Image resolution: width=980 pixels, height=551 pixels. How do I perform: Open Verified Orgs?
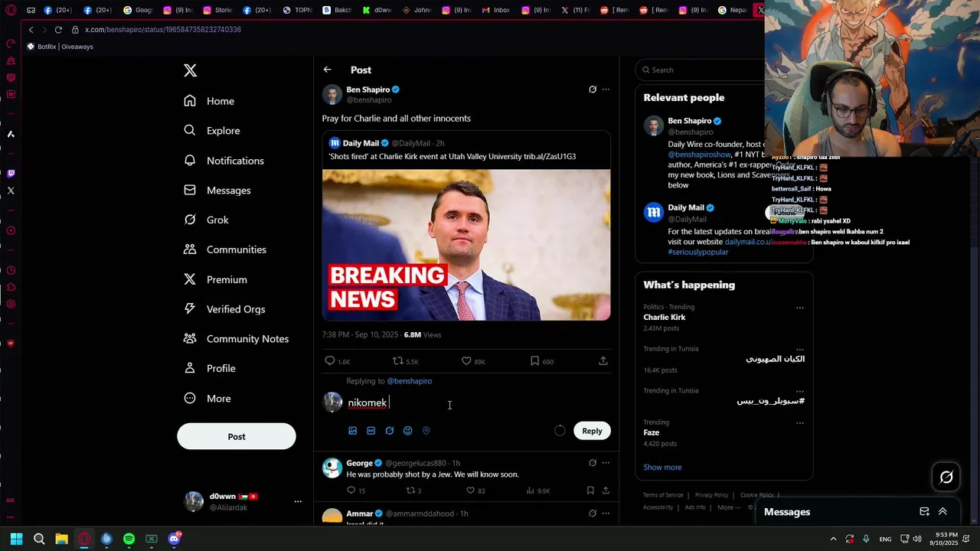224,309
